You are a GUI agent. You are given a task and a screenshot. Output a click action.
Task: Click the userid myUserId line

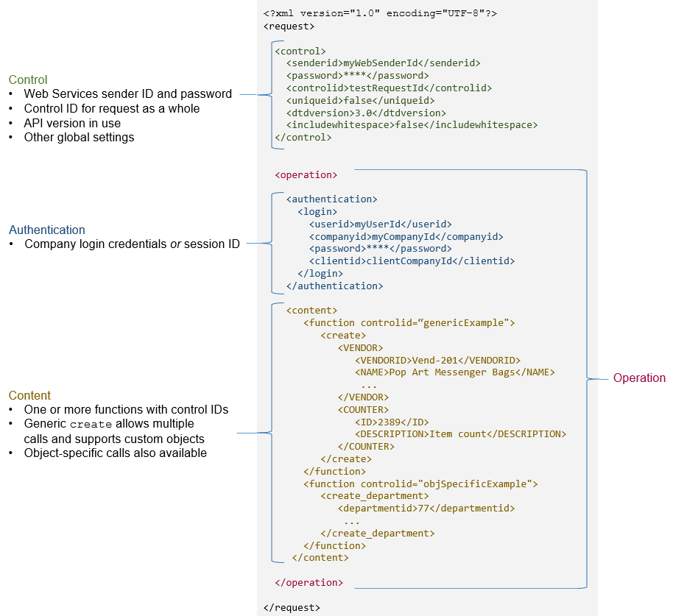click(x=380, y=224)
